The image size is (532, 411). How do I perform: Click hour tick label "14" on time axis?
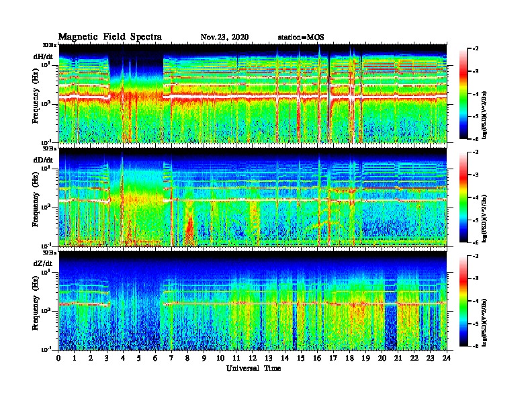285,358
